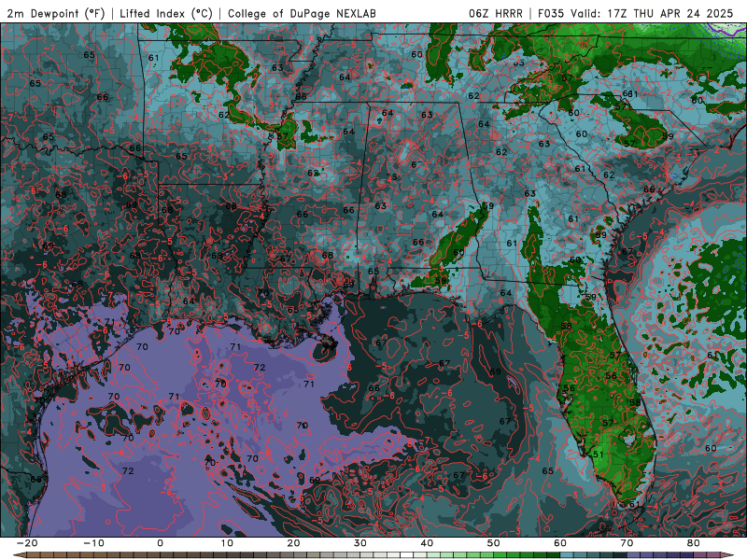The image size is (747, 560).
Task: Click the '06Z HRRR' model run label
Action: [496, 13]
